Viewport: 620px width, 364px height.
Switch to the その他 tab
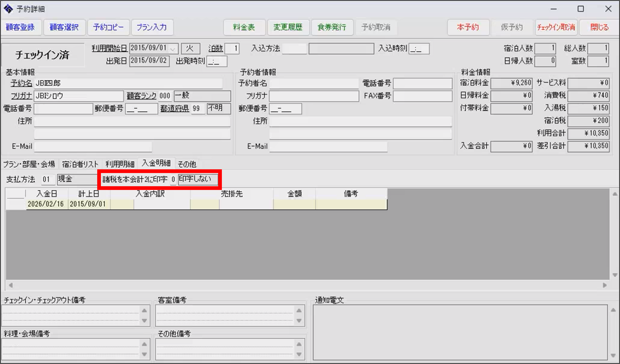click(187, 164)
